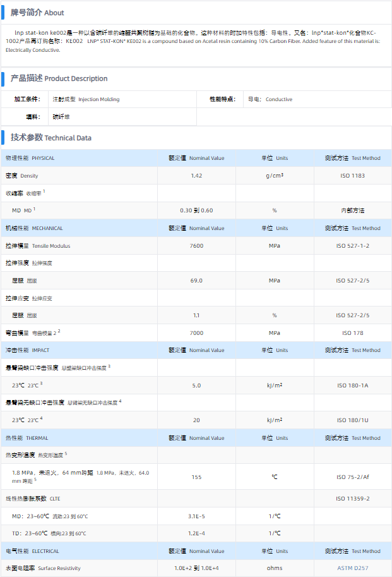Click the 热性能 THERMAL table header
392x577 pixels.
(x=27, y=438)
